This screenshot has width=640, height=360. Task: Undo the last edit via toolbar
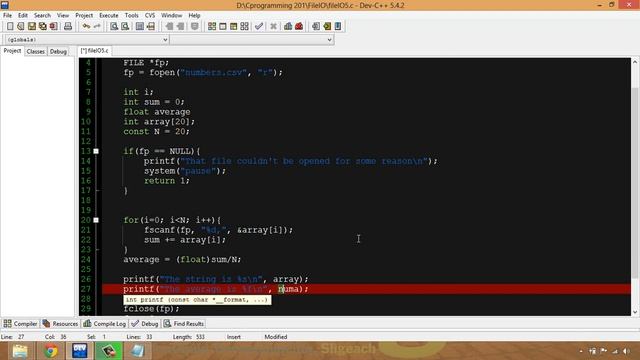coord(86,27)
